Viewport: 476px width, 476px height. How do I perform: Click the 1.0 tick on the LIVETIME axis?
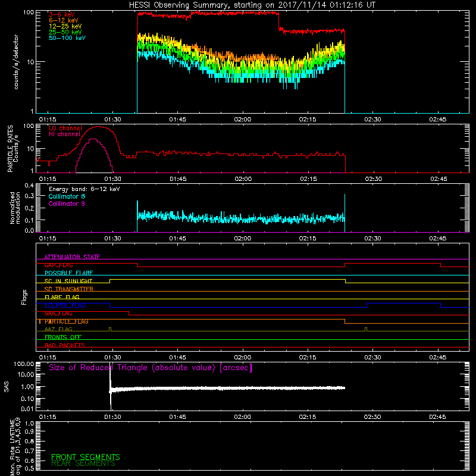pyautogui.click(x=29, y=424)
